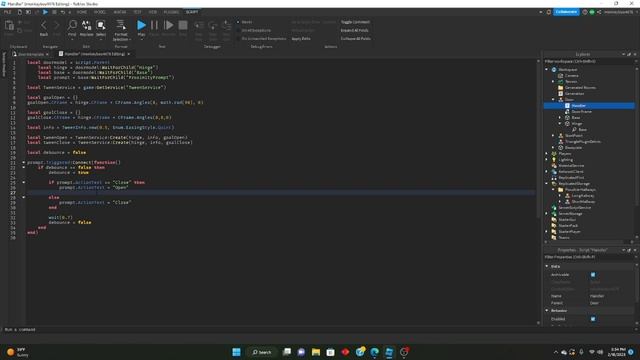Switch to the PLUGINS ribbon tab
The image size is (640, 360).
coord(171,12)
